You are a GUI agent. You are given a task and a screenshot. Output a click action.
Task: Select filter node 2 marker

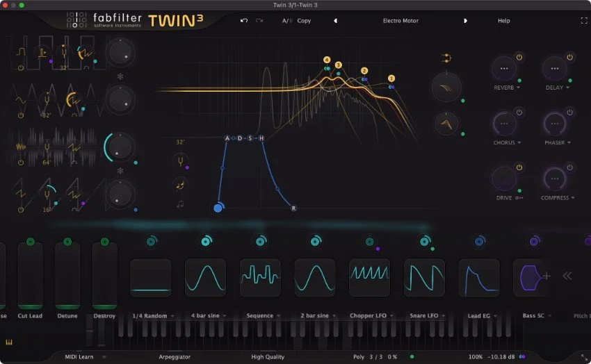pyautogui.click(x=364, y=71)
